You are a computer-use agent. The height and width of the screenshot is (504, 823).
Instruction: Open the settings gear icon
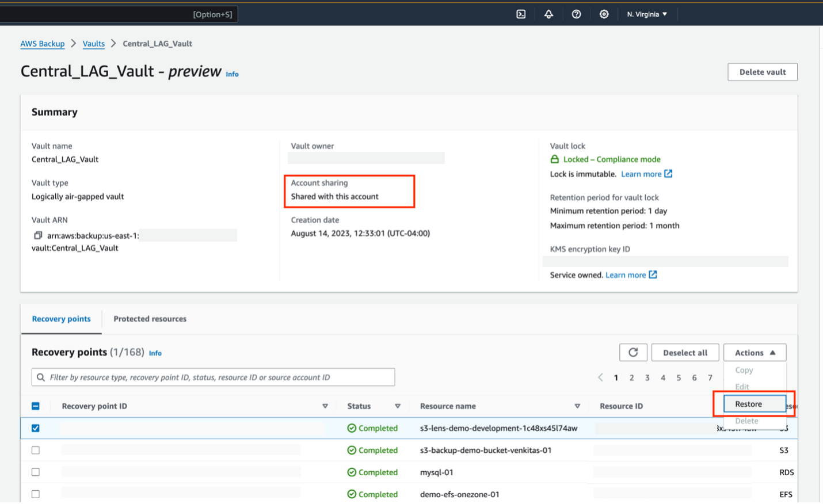(x=604, y=14)
